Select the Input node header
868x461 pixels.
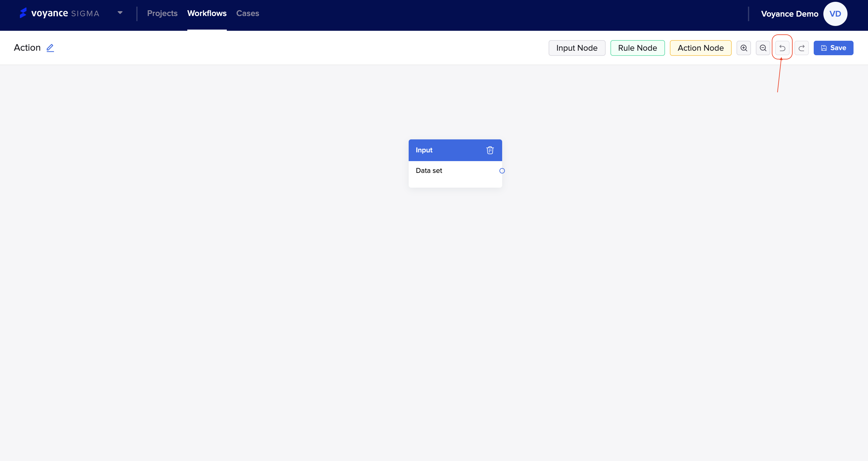click(x=455, y=150)
